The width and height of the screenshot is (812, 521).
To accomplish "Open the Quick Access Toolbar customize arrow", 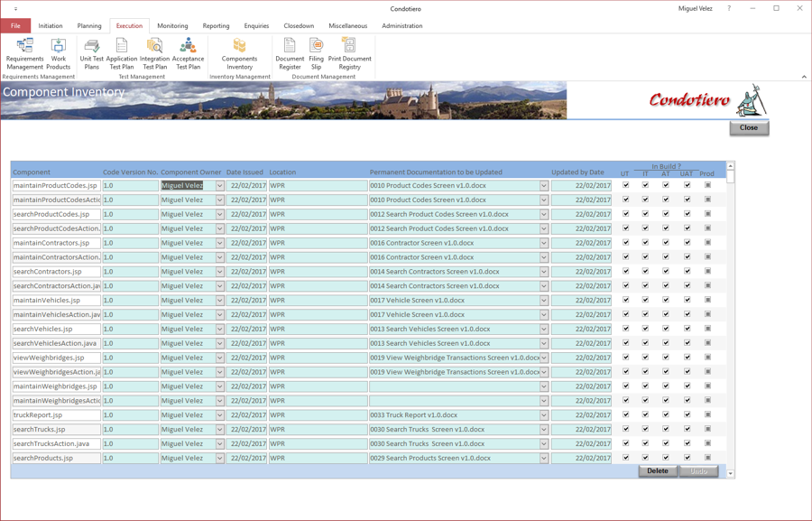I will pos(15,9).
